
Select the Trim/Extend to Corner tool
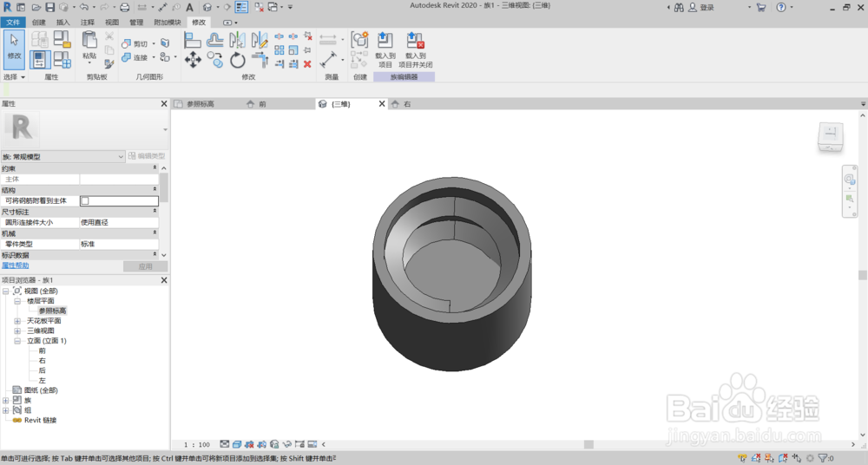pyautogui.click(x=259, y=59)
